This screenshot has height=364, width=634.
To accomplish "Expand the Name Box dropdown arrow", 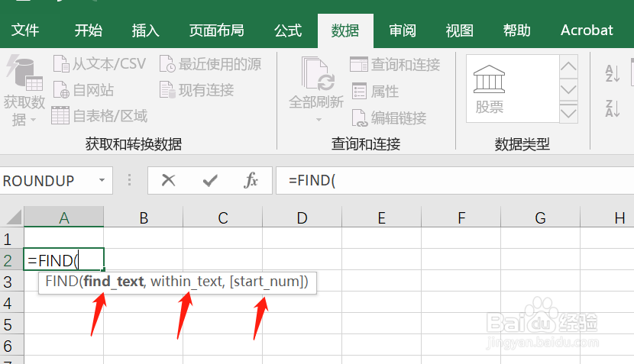I will coord(102,180).
